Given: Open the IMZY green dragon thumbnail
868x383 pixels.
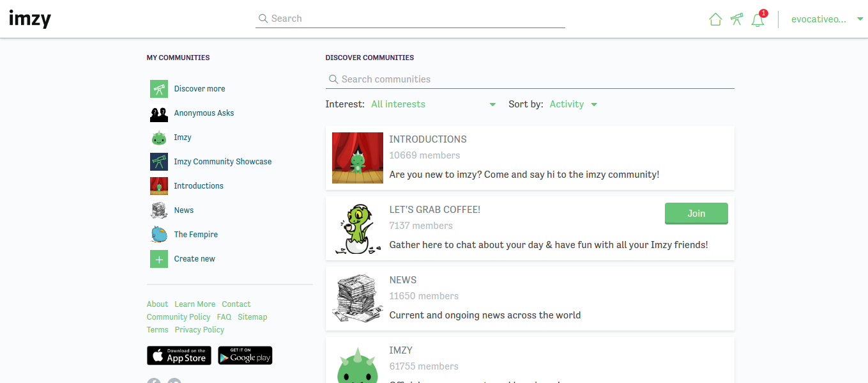Looking at the screenshot, I should (x=358, y=363).
